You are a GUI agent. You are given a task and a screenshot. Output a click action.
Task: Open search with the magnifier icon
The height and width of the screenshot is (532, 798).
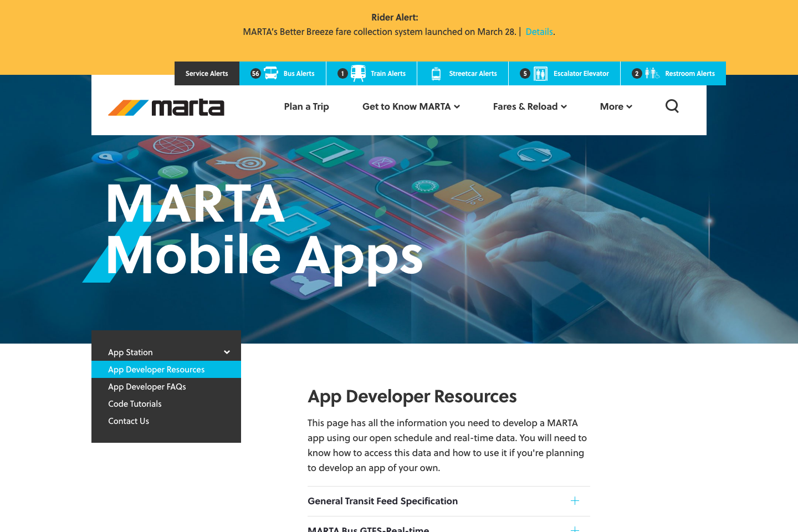[672, 106]
